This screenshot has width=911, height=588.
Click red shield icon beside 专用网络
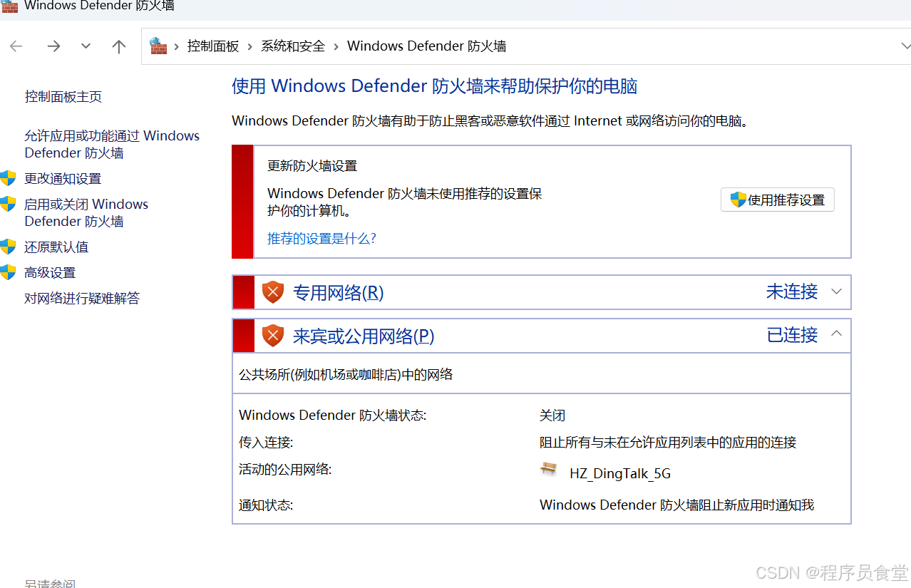(x=273, y=292)
